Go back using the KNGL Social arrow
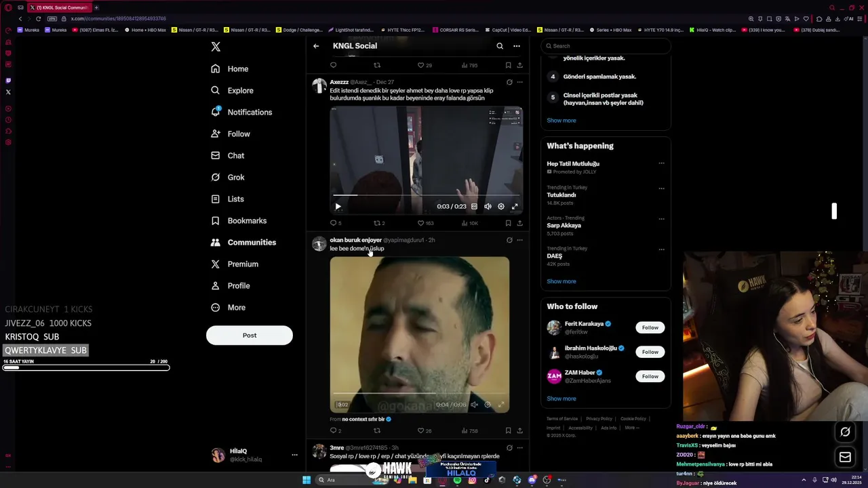 coord(316,46)
